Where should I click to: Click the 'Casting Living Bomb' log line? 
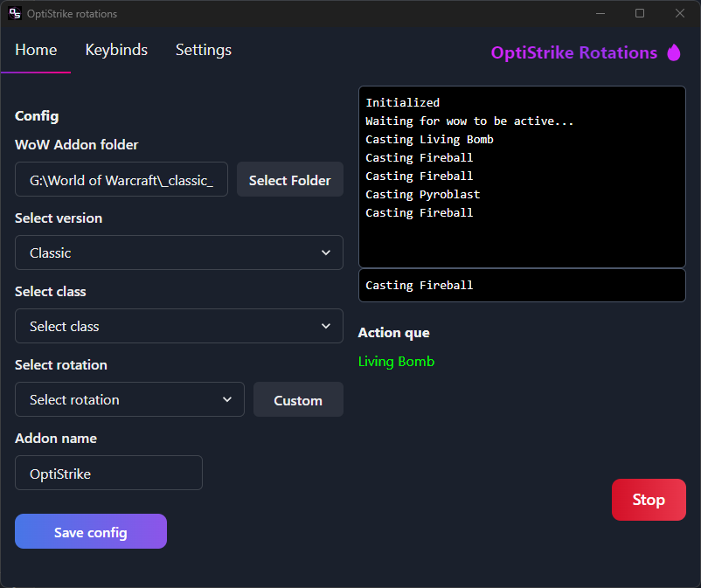point(429,140)
